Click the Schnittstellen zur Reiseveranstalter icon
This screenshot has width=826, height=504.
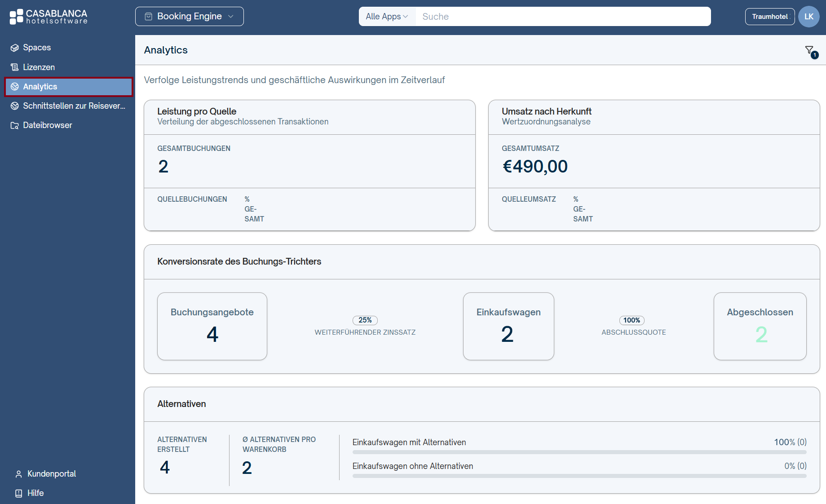pyautogui.click(x=15, y=106)
